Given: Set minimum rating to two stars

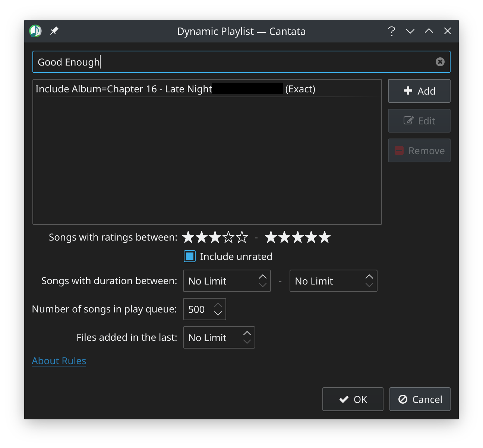Looking at the screenshot, I should (202, 237).
